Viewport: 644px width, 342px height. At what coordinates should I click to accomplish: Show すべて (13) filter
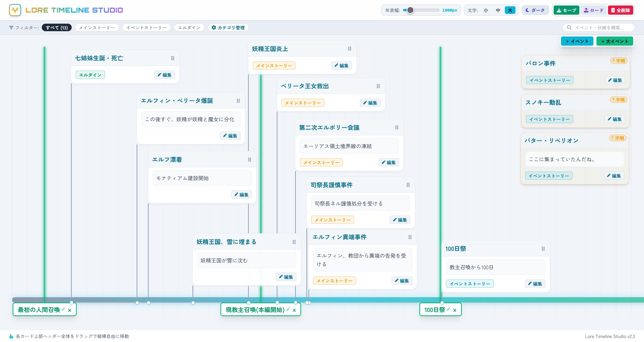point(57,27)
